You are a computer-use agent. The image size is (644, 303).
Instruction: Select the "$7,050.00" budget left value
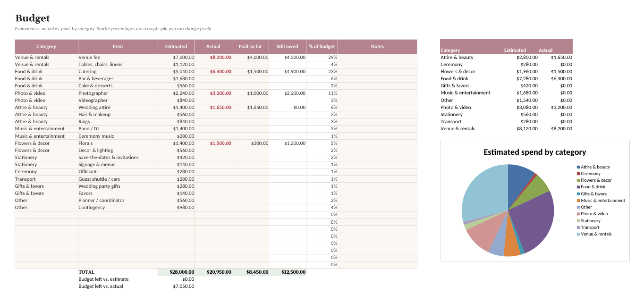184,286
